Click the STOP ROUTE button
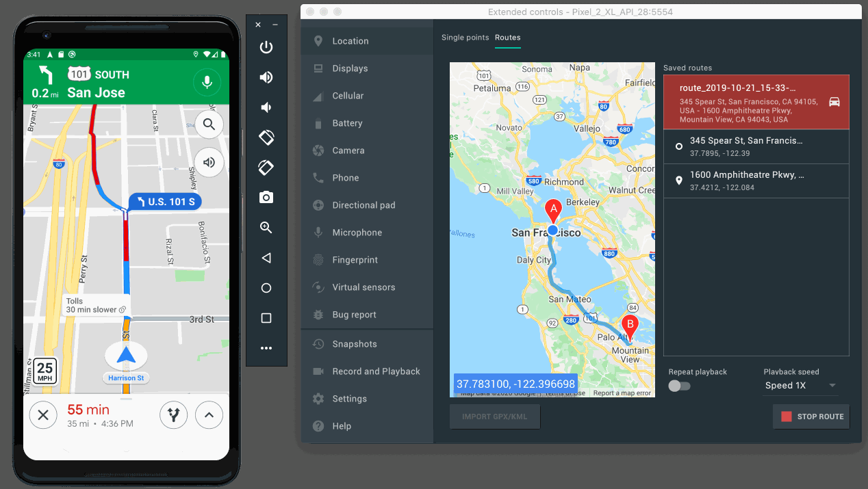868x489 pixels. 811,416
